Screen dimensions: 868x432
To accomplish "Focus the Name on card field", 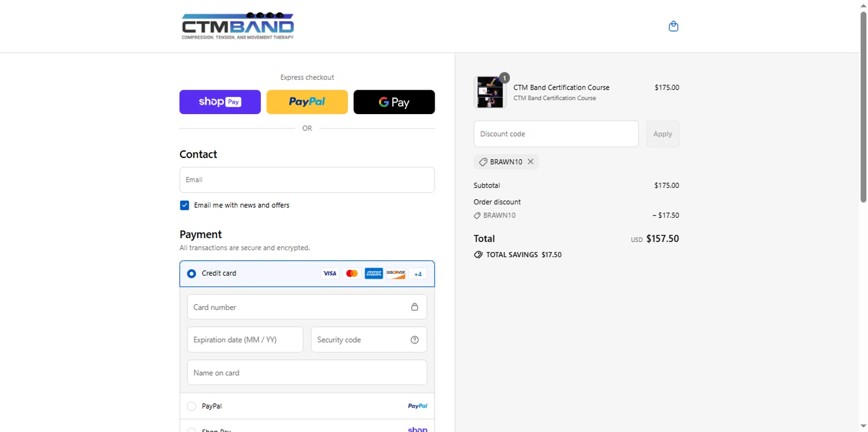I will (307, 373).
